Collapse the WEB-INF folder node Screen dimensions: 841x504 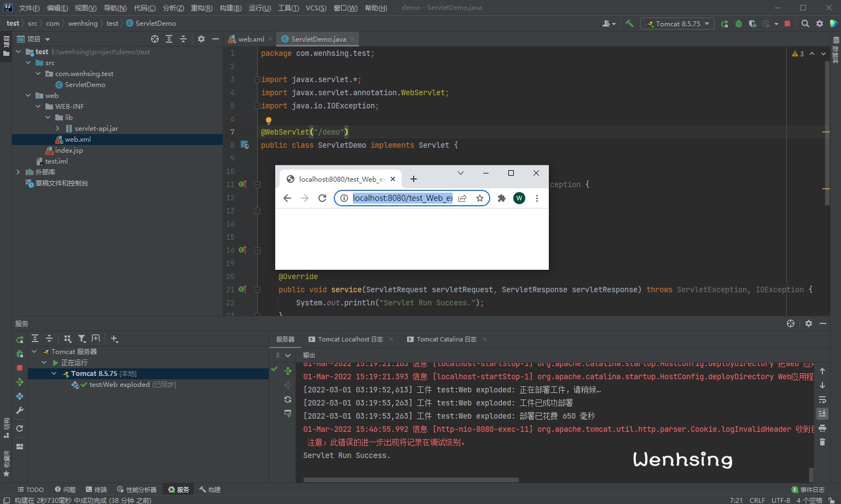pos(38,107)
